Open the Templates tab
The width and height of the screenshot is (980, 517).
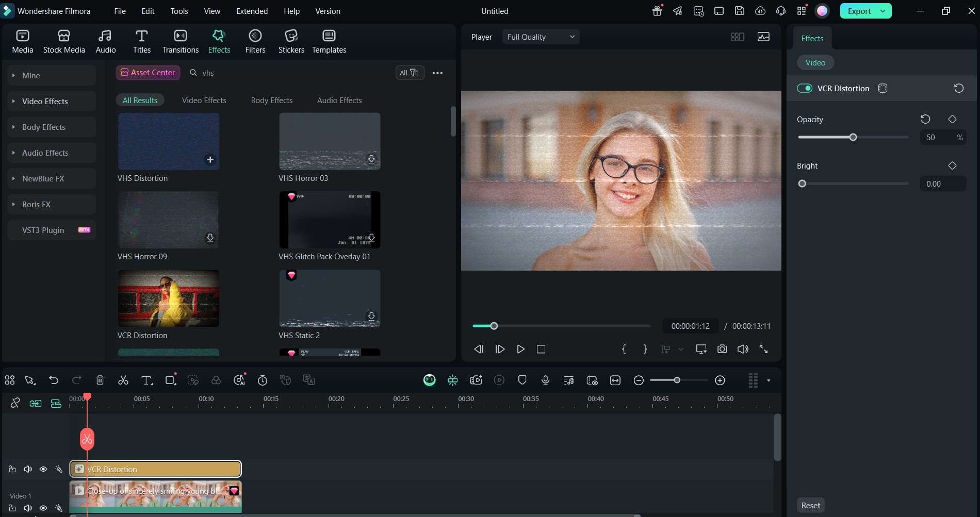pos(329,41)
